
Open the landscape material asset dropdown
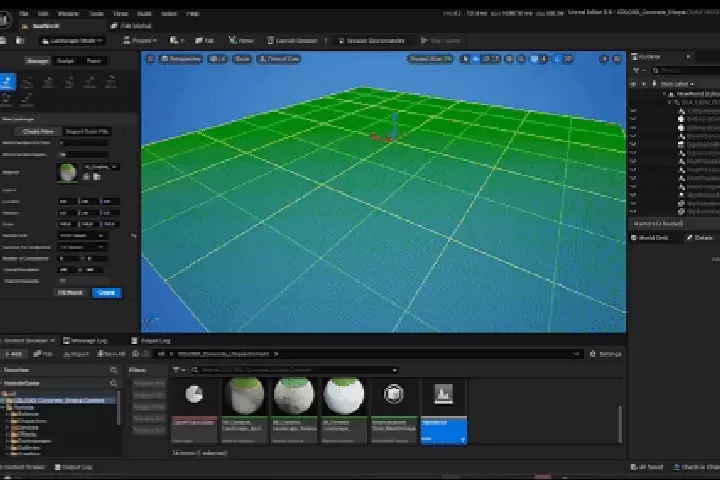click(x=101, y=167)
